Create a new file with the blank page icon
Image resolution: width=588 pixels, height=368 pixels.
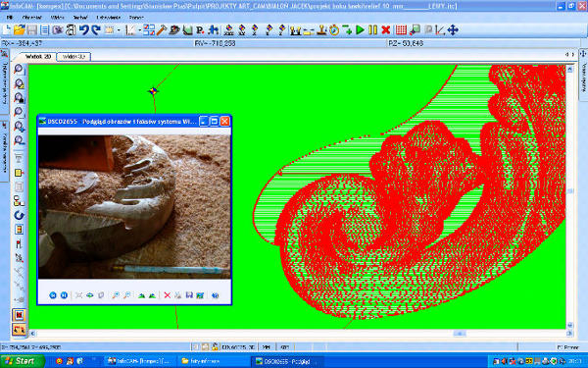click(x=7, y=30)
